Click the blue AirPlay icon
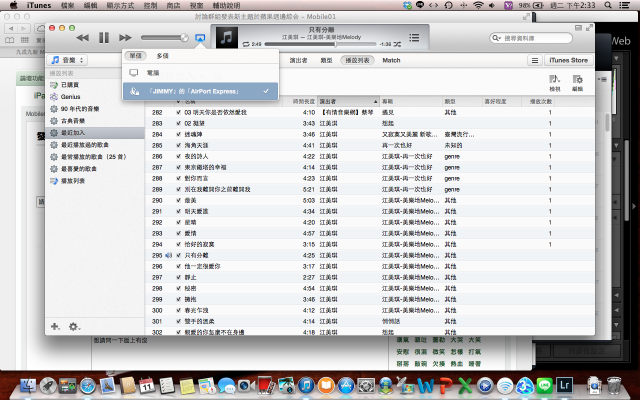This screenshot has height=400, width=640. 200,38
